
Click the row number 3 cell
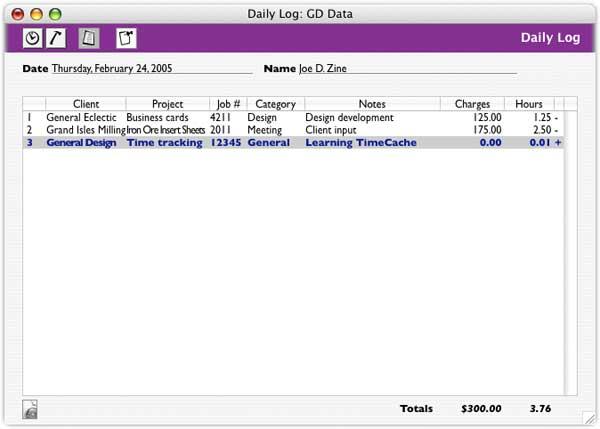[29, 142]
